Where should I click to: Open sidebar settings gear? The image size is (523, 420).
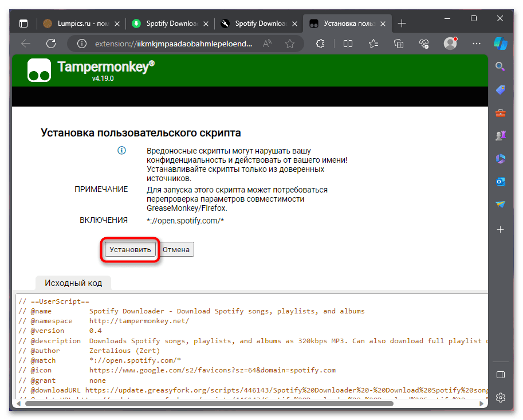[500, 397]
